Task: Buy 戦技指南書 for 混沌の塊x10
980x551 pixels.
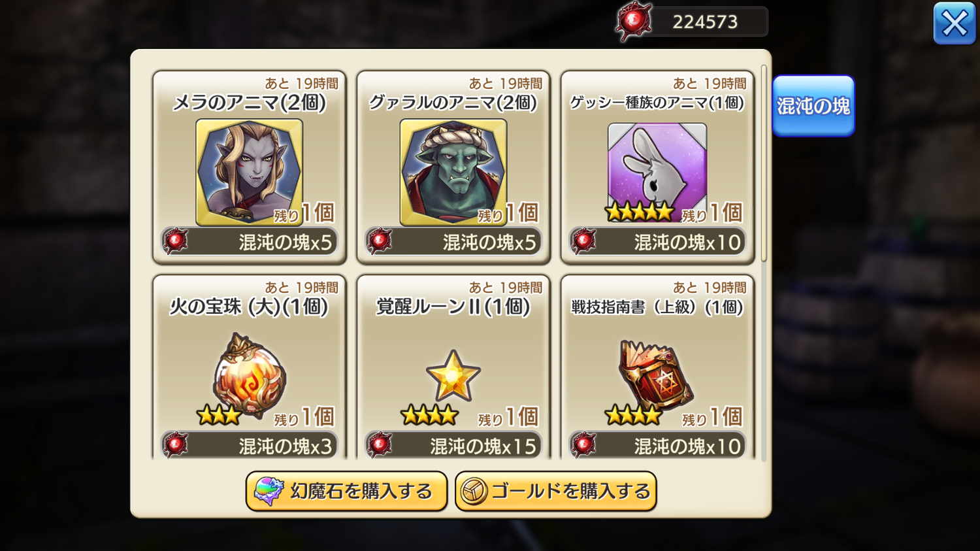Action: [x=657, y=446]
